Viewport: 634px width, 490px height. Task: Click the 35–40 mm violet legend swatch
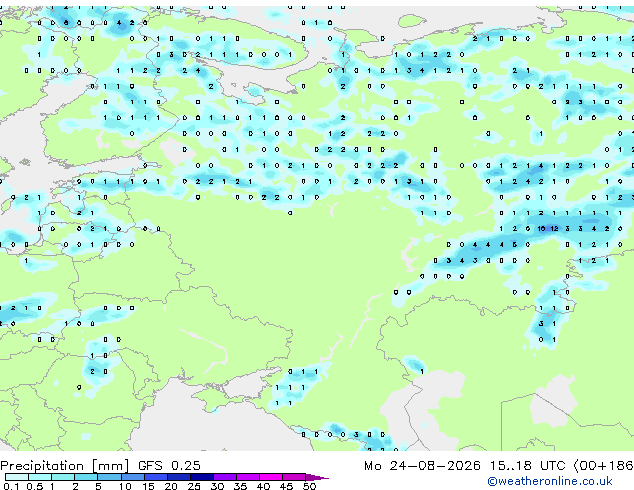[248, 477]
